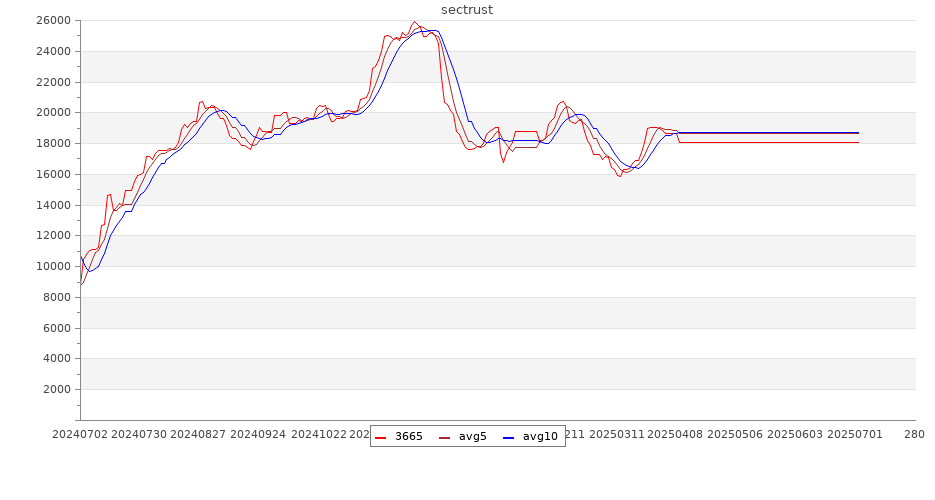The width and height of the screenshot is (935, 500).
Task: Pick the 20240827 date tick label
Action: (197, 434)
